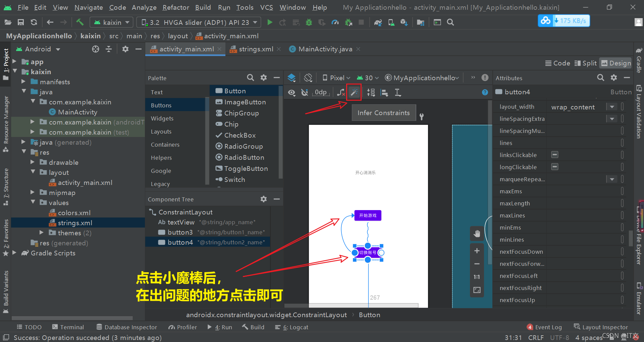Toggle the longClickable checkbox
This screenshot has height=342, width=644.
click(555, 167)
